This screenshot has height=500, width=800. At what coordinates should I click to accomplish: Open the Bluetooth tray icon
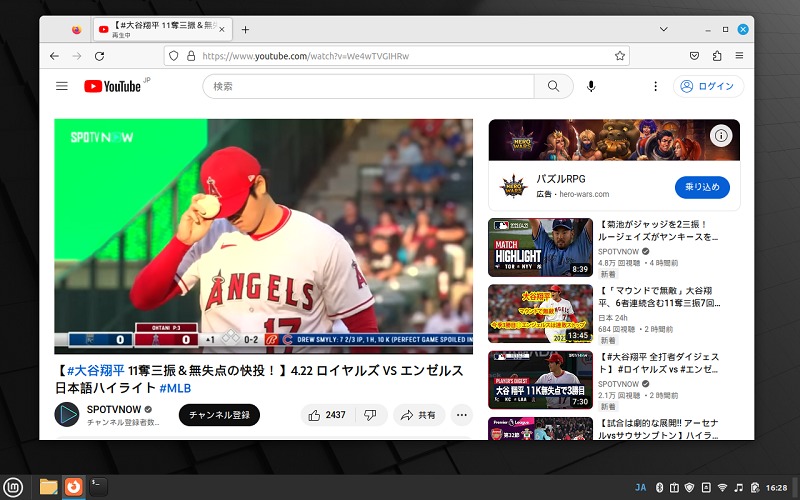659,488
